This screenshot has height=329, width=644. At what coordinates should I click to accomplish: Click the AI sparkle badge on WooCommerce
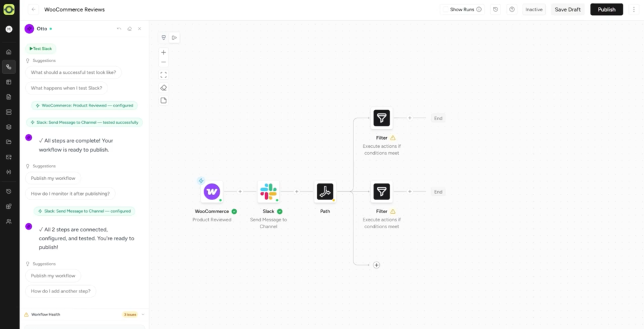pyautogui.click(x=201, y=181)
